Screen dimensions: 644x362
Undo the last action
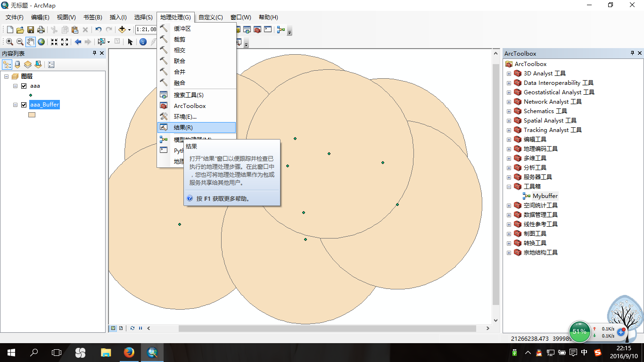[x=99, y=30]
